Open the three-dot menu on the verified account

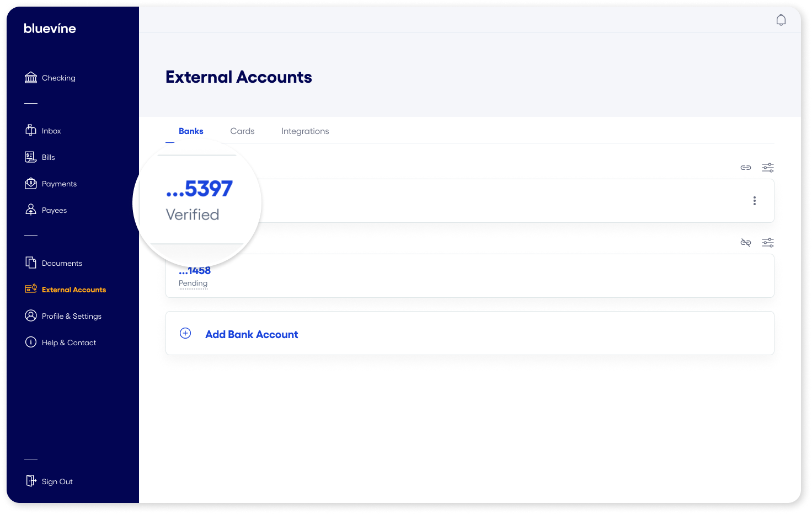pyautogui.click(x=754, y=201)
